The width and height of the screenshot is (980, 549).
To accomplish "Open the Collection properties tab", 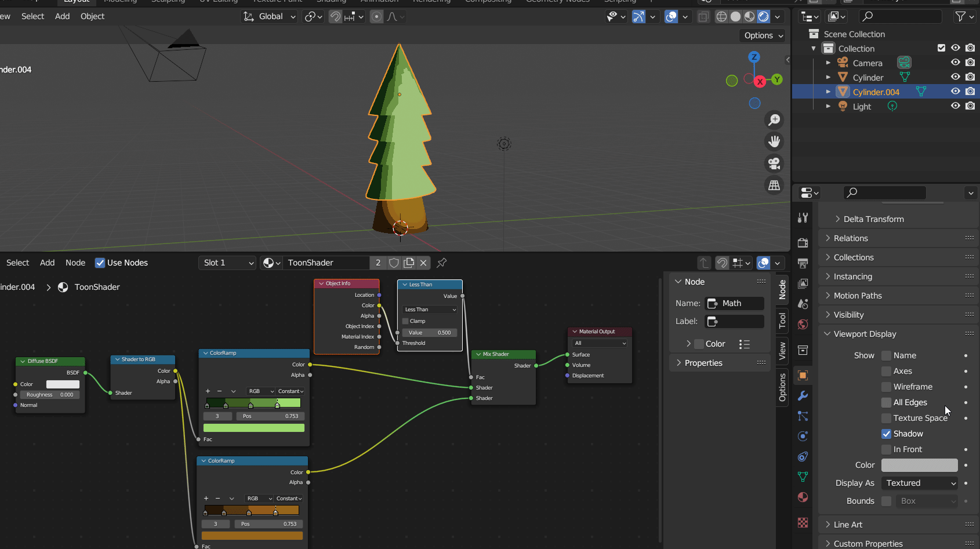I will pos(803,350).
